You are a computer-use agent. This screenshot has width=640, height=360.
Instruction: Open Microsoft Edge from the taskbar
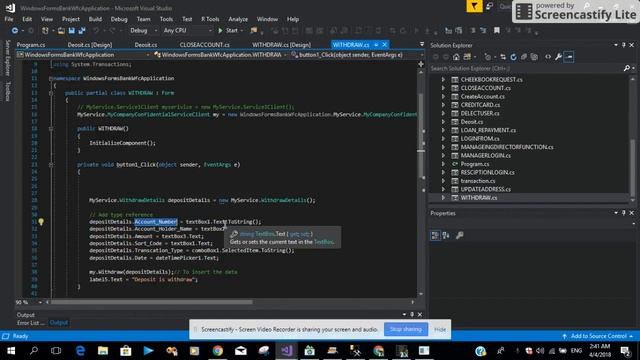click(80, 351)
